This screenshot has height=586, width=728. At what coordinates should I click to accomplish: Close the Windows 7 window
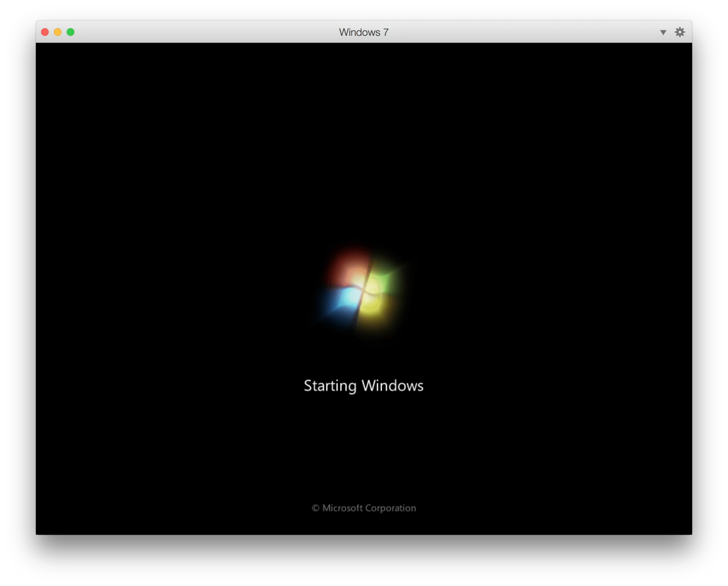point(45,32)
